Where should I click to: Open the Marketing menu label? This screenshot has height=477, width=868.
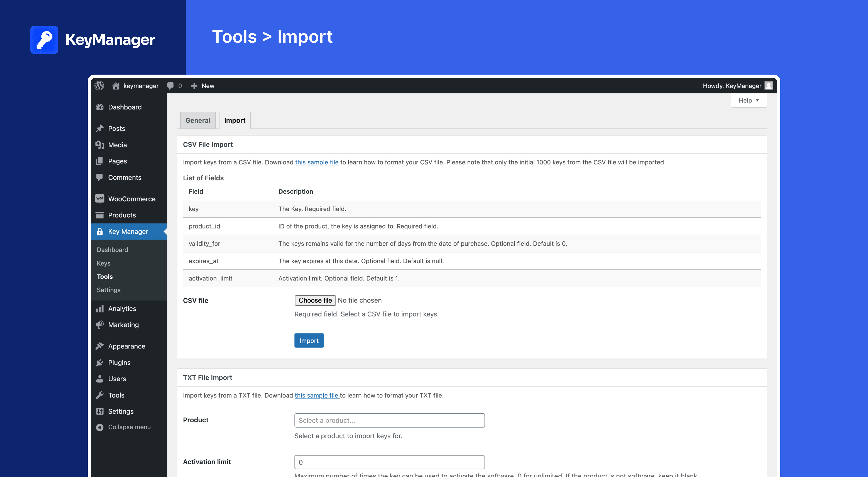point(123,325)
